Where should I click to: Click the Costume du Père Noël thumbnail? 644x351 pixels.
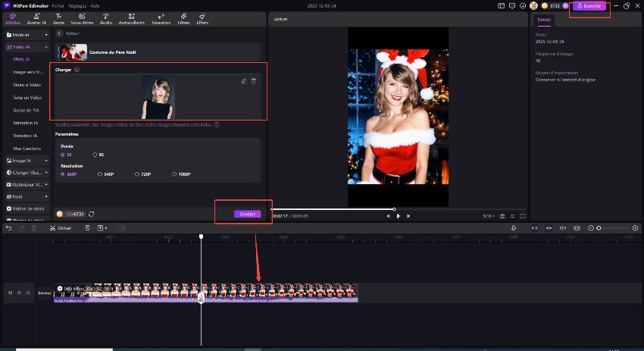click(x=72, y=52)
